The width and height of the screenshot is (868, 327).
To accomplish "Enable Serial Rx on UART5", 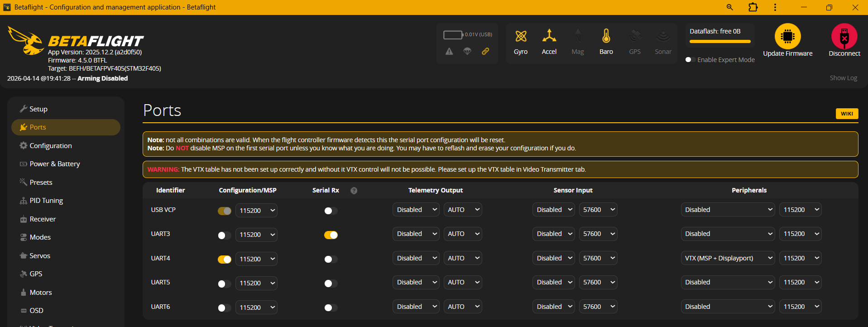I will [x=331, y=284].
